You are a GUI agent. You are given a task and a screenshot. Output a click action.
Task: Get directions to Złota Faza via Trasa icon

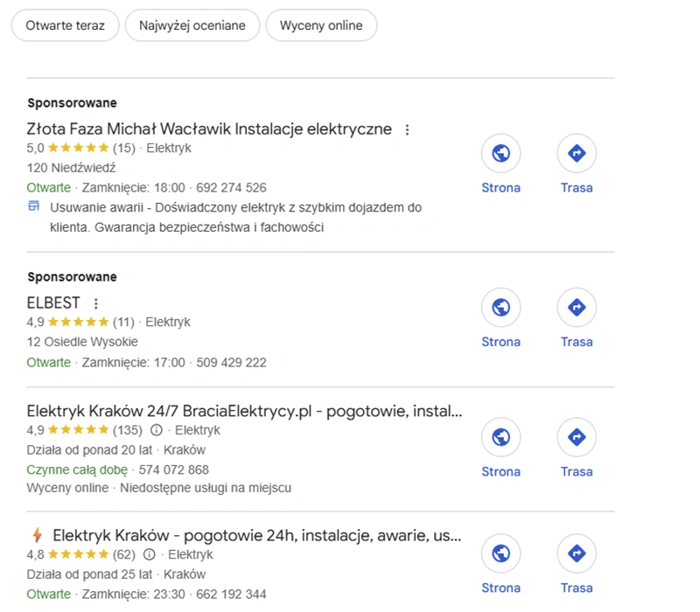pos(577,154)
